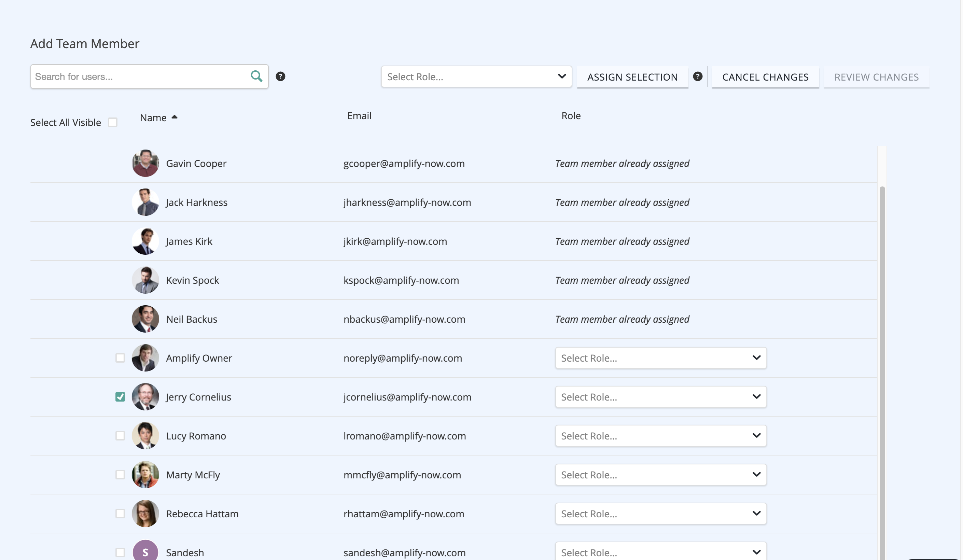Image resolution: width=963 pixels, height=560 pixels.
Task: Sort by the Name column header
Action: (153, 118)
